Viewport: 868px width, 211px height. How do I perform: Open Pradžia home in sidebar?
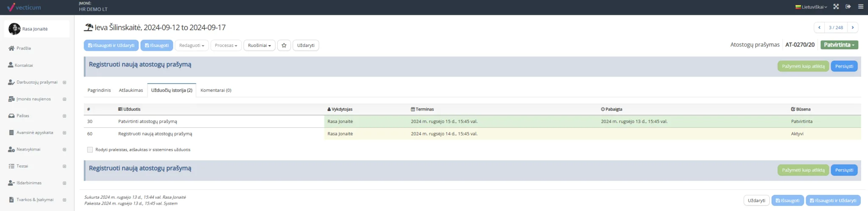pos(23,48)
